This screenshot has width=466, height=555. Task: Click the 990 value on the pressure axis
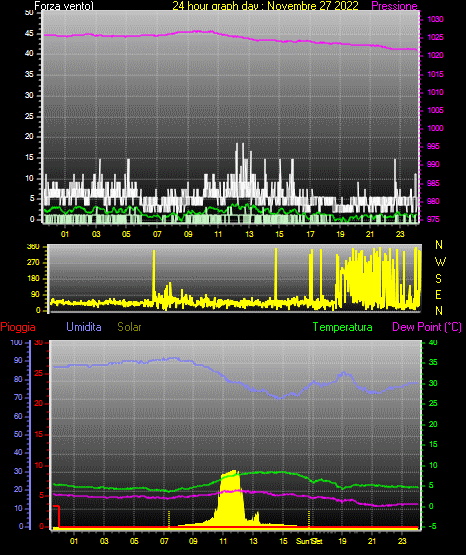(x=433, y=165)
